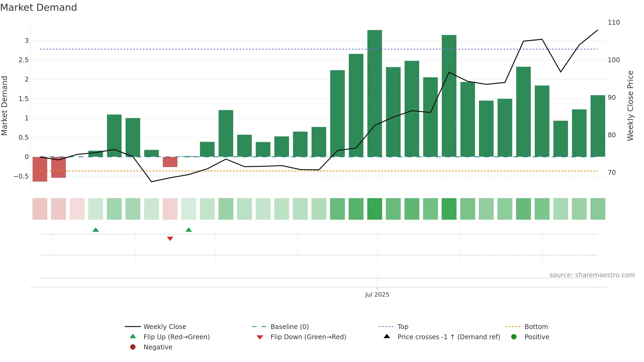This screenshot has width=644, height=362.
Task: Click the 110 right axis tick label
Action: [614, 23]
